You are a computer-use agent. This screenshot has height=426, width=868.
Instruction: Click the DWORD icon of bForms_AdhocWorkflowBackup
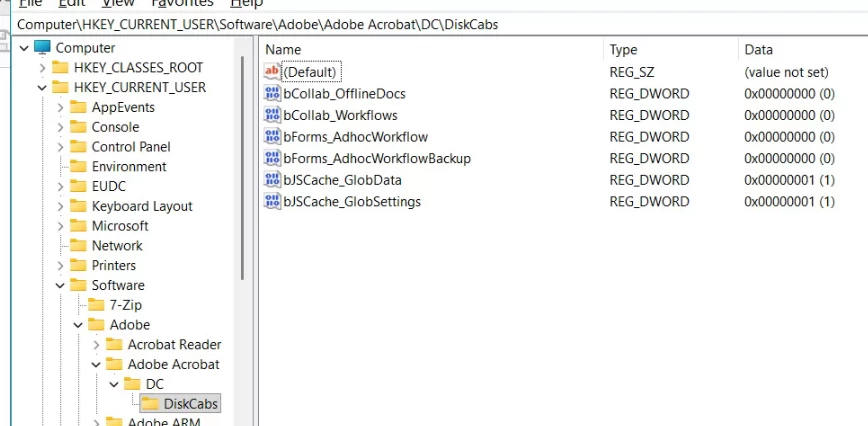[272, 158]
